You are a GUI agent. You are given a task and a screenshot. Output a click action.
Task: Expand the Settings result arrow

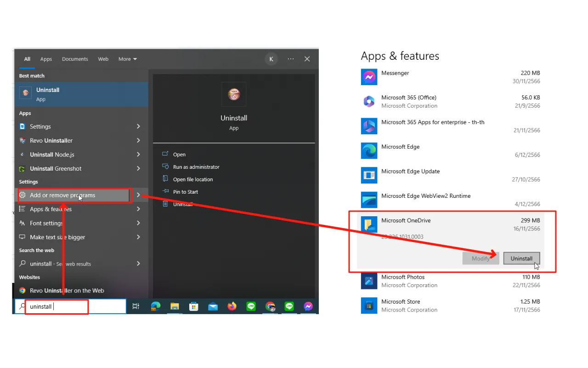pos(138,126)
